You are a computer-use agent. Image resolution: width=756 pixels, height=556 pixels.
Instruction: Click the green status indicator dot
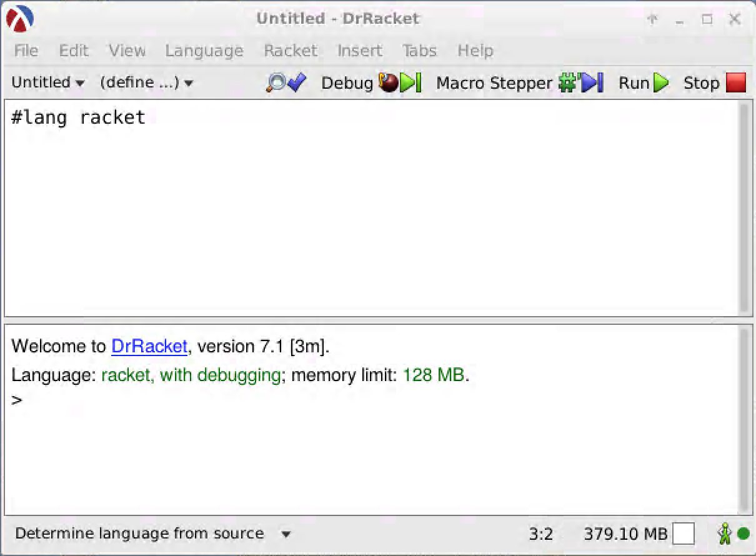click(x=742, y=534)
